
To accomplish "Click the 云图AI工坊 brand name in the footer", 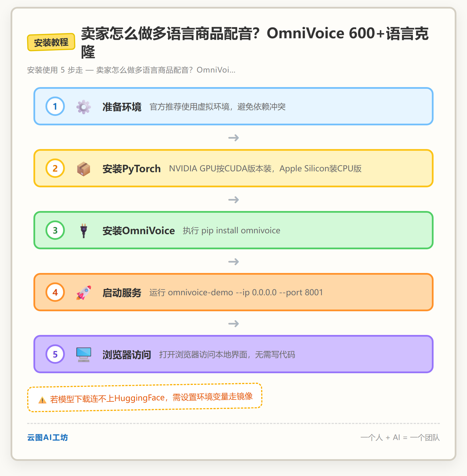I will [47, 437].
